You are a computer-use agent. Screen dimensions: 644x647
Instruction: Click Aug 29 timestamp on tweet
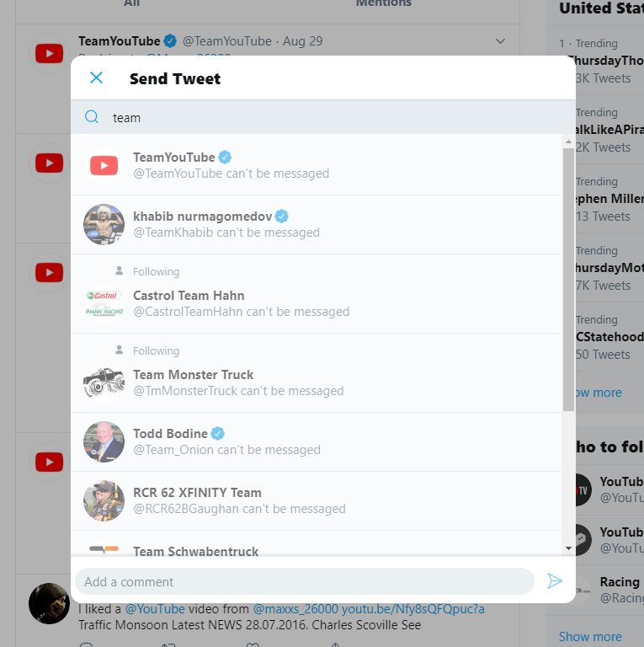[302, 41]
